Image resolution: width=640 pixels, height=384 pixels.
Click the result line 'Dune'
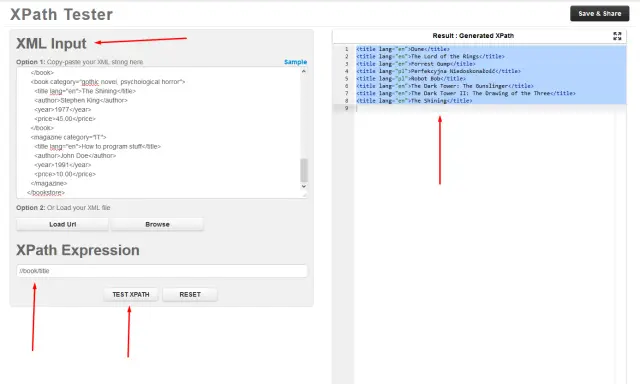[402, 49]
